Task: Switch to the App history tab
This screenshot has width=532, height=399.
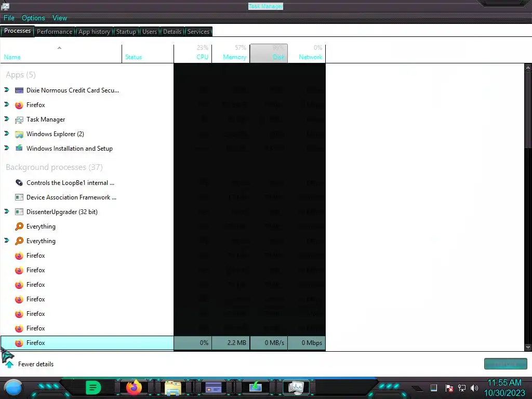Action: pyautogui.click(x=95, y=32)
